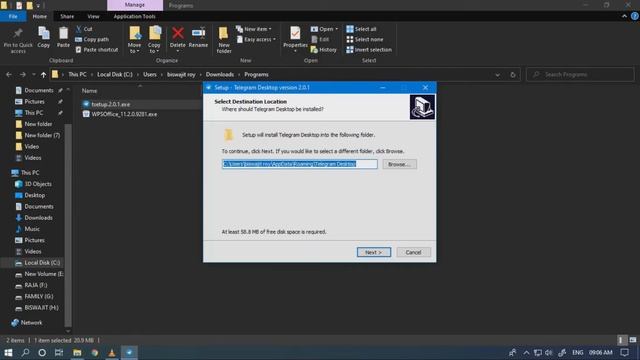Select 3D Objects in navigation pane
This screenshot has height=360, width=640.
click(x=38, y=184)
